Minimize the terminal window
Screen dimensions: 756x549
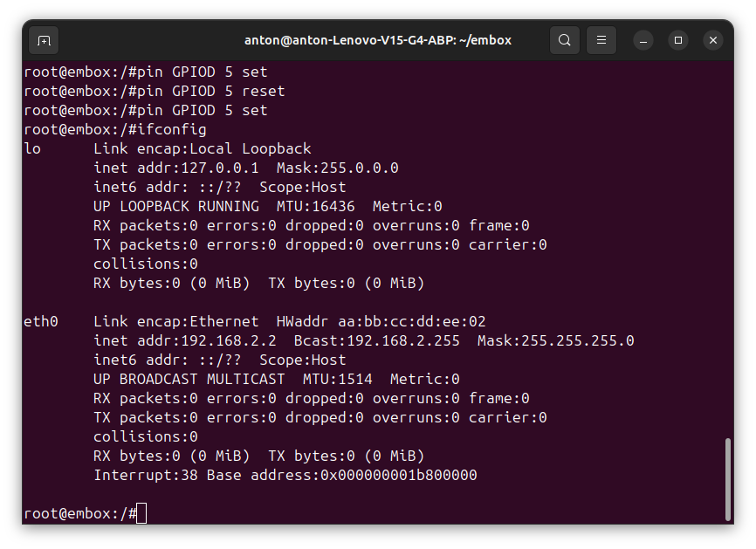point(643,40)
